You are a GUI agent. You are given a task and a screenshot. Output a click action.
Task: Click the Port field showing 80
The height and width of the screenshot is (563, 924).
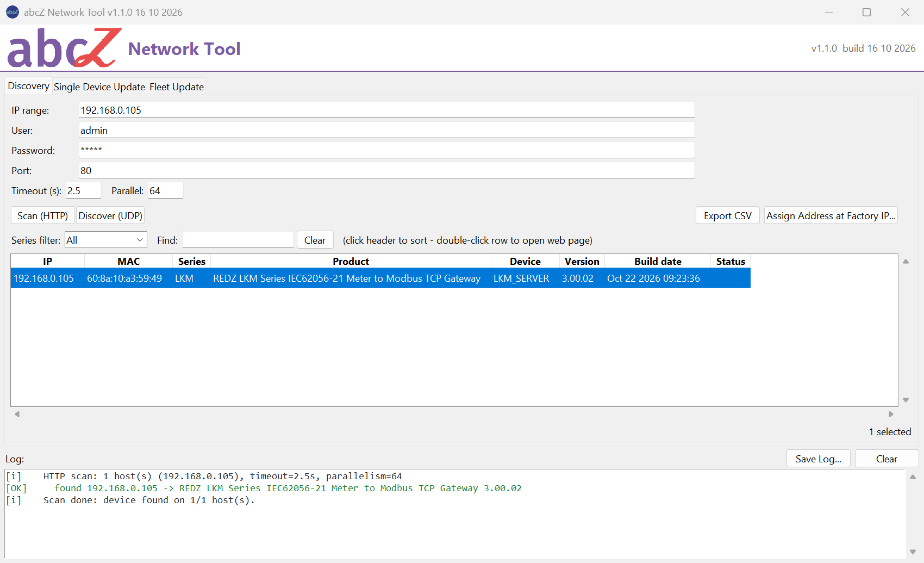386,170
